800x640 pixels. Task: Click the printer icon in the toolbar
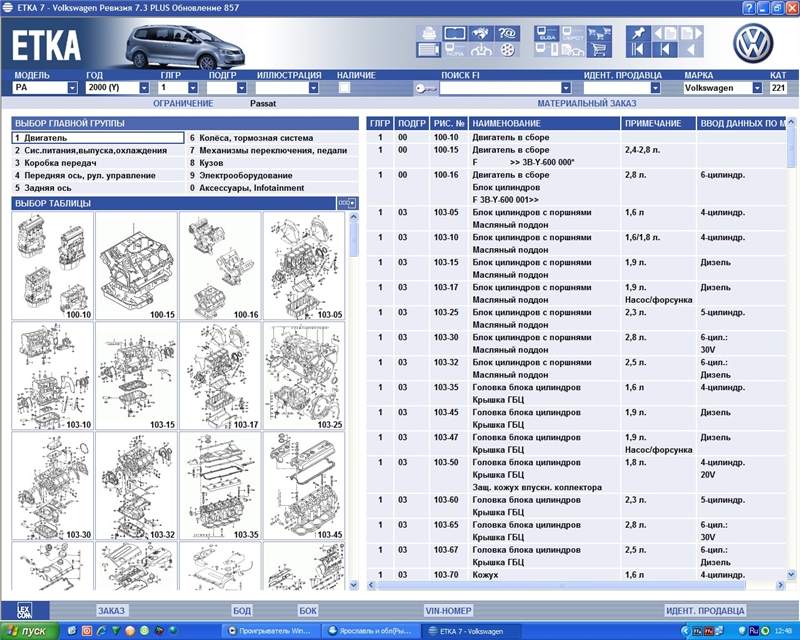pos(429,33)
